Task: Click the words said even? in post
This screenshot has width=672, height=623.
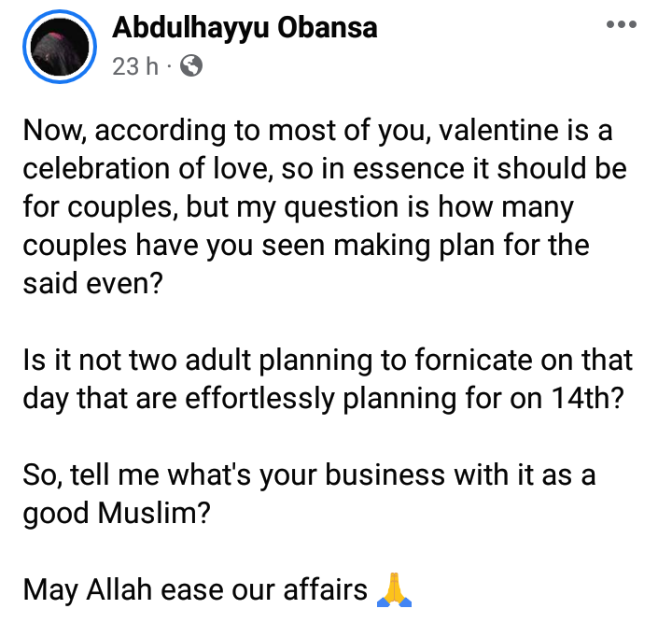Action: click(x=93, y=283)
